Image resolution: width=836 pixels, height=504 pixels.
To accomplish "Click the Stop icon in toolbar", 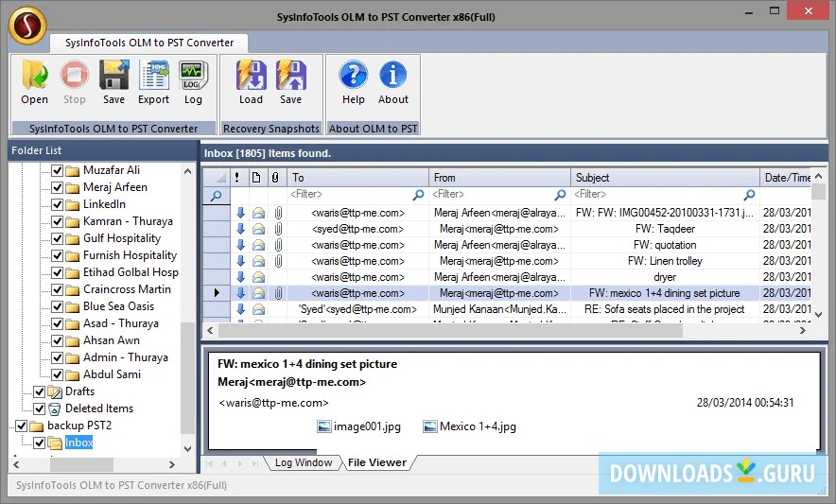I will point(74,76).
